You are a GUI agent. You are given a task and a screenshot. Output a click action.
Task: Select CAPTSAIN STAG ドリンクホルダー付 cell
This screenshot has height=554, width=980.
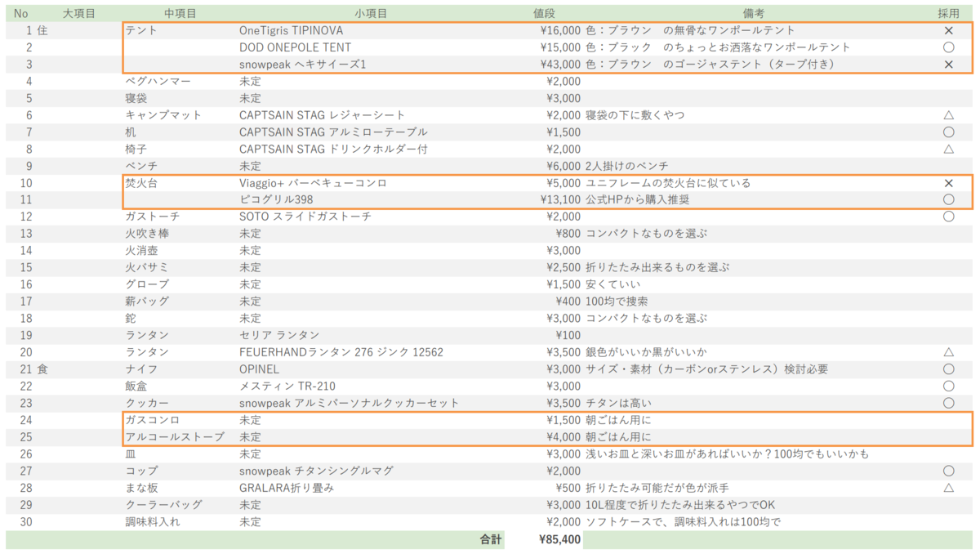[x=333, y=149]
